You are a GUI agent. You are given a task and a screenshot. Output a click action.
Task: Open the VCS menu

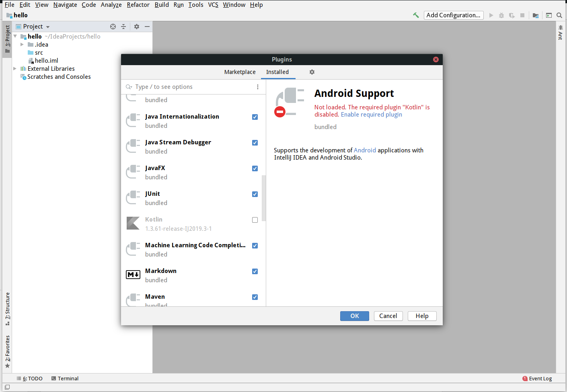pos(213,5)
